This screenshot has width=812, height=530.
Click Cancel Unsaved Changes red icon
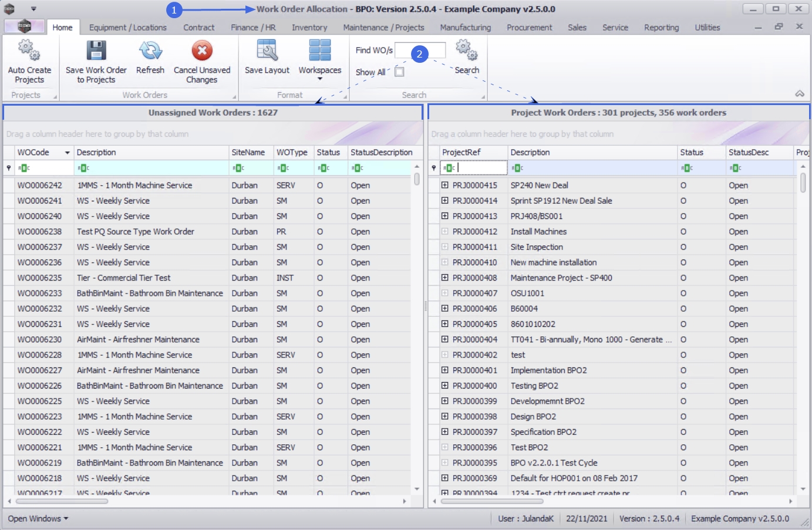[202, 51]
